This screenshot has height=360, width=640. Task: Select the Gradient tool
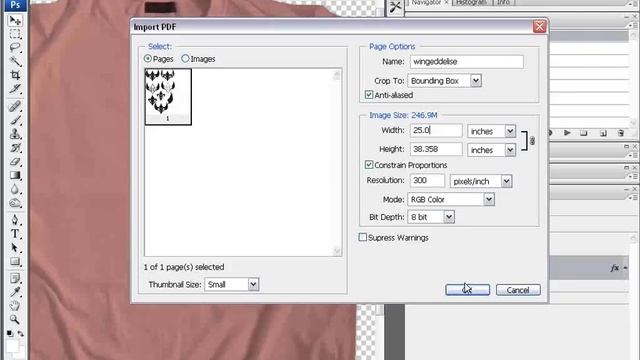(15, 176)
